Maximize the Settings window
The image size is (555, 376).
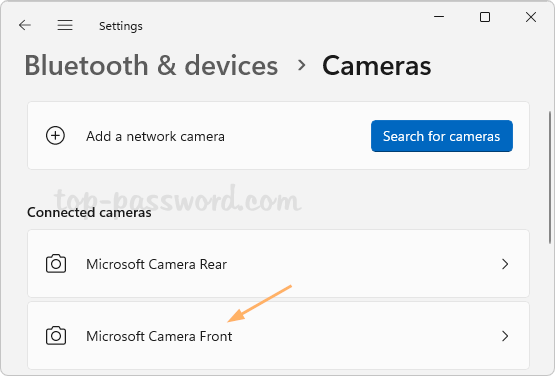tap(485, 17)
